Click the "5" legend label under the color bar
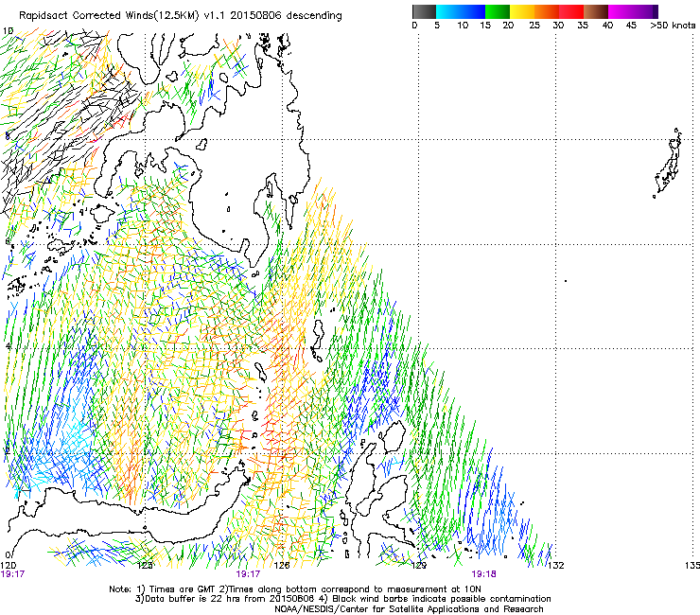700x615 pixels. point(437,26)
